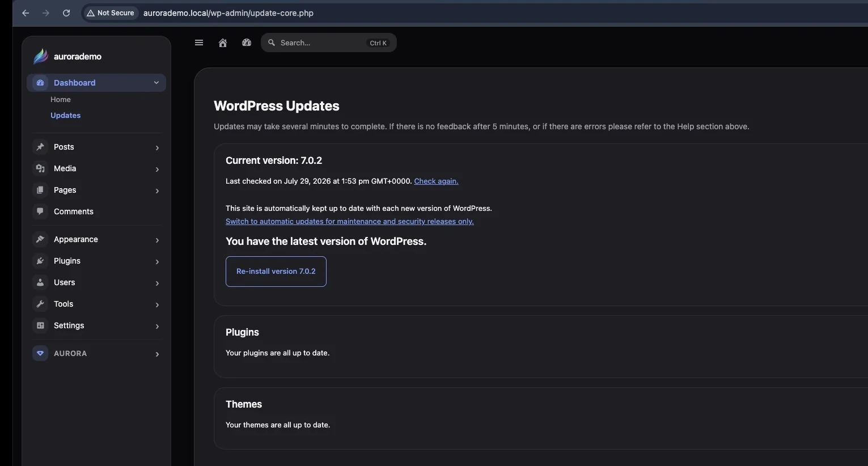The image size is (868, 466).
Task: Expand the Pages submenu arrow
Action: (157, 190)
